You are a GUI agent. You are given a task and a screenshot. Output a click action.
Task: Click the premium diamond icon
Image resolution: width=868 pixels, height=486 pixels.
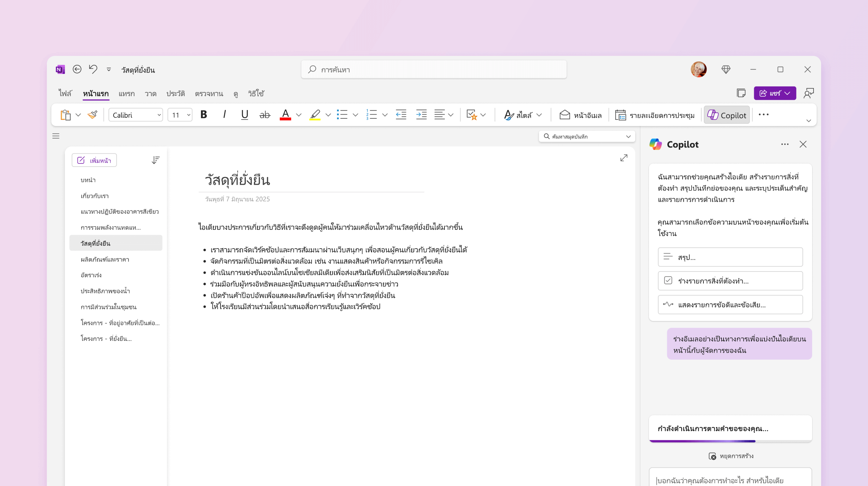(x=726, y=69)
